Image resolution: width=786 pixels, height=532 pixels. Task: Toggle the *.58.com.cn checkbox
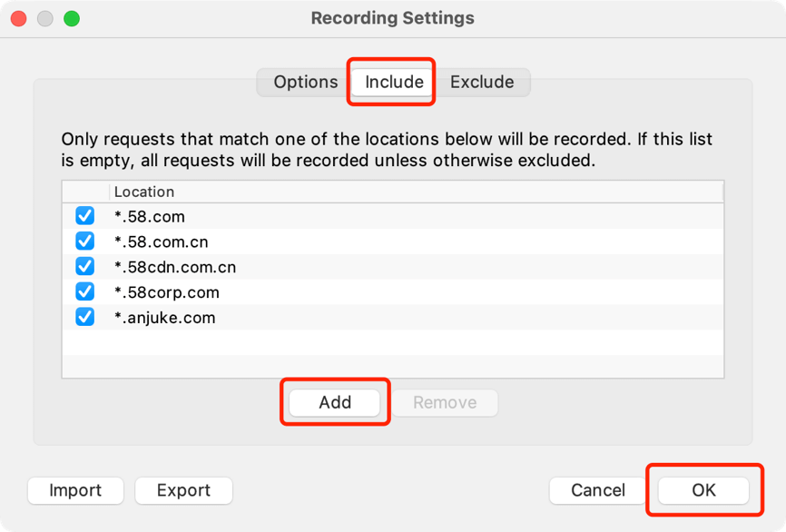(x=85, y=241)
